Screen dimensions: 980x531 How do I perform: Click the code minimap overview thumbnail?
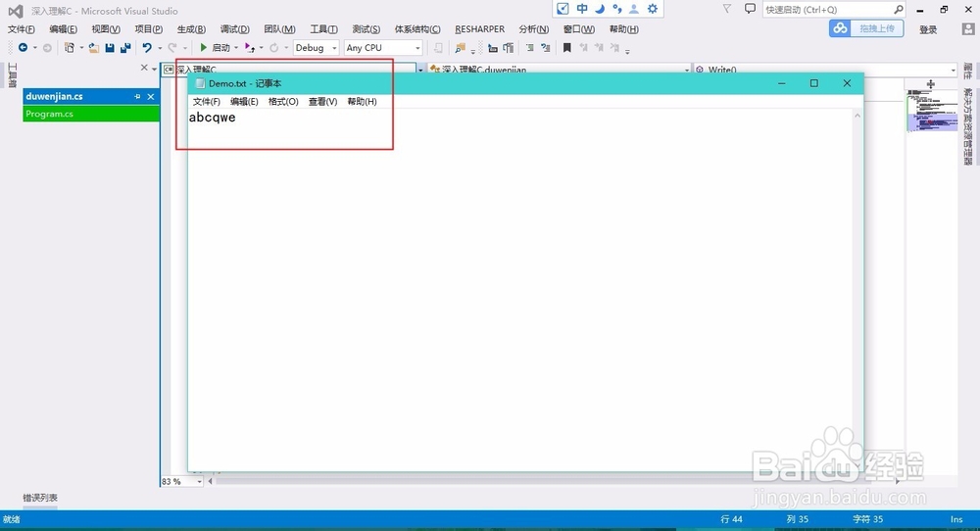pyautogui.click(x=931, y=110)
